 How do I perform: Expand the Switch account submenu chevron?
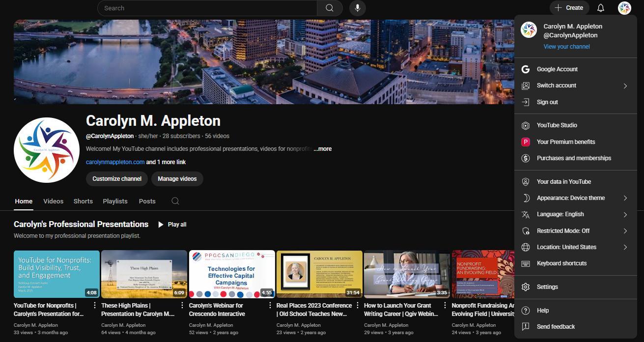point(625,85)
